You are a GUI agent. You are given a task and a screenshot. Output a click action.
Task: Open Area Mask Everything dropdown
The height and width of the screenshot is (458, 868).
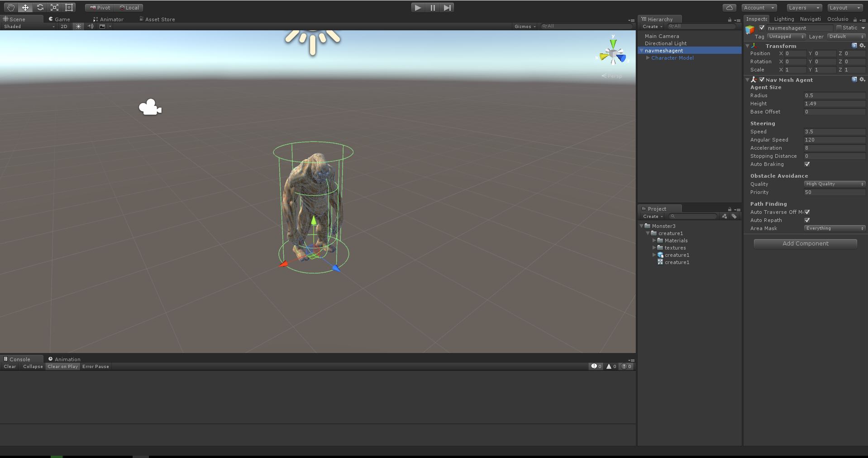coord(835,228)
